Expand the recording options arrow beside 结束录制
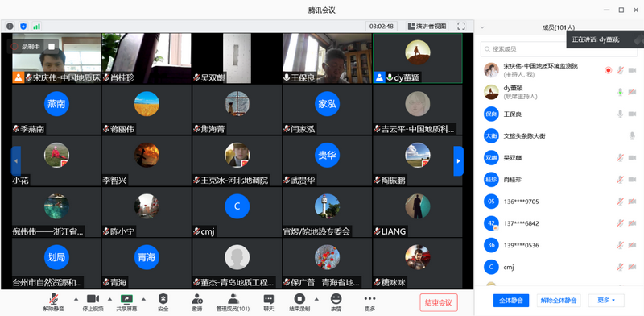Screen dimensions: 644x316 (x=316, y=299)
